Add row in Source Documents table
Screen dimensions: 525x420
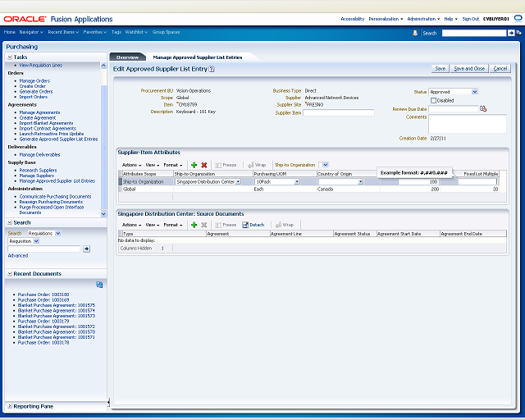click(x=194, y=225)
